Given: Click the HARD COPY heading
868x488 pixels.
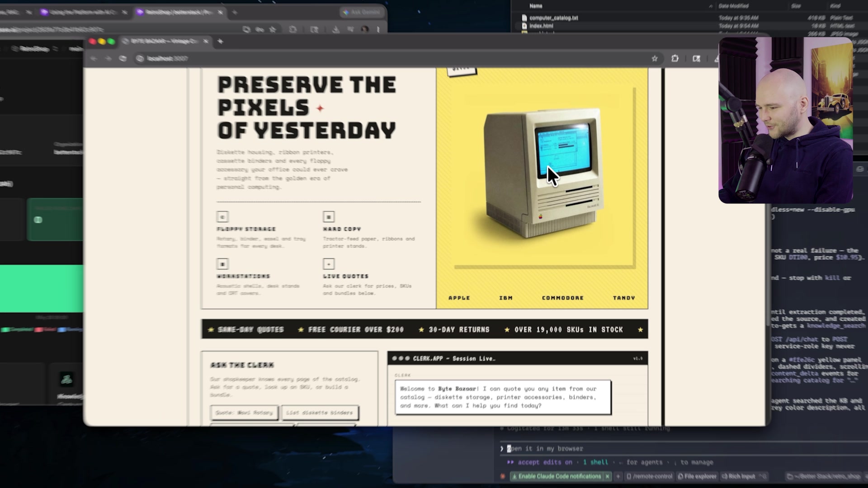Looking at the screenshot, I should click(342, 229).
